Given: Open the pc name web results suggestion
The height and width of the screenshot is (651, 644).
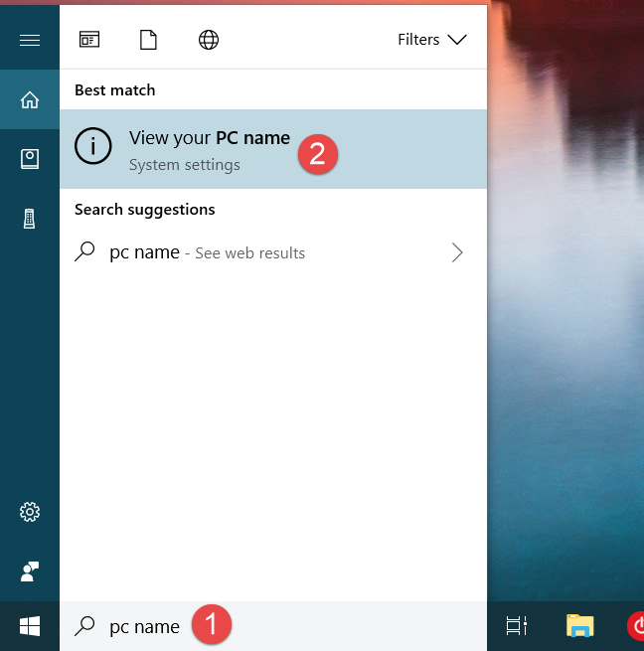Looking at the screenshot, I should coord(273,252).
